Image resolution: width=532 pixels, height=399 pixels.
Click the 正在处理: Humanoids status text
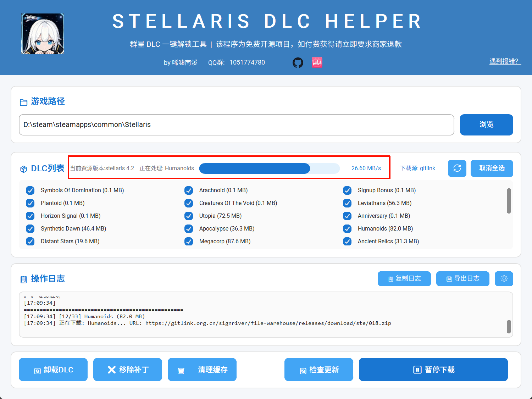tap(167, 168)
